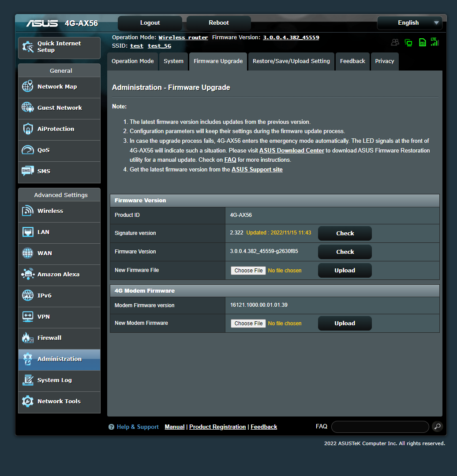
Task: Click the IPv6 icon
Action: click(28, 295)
